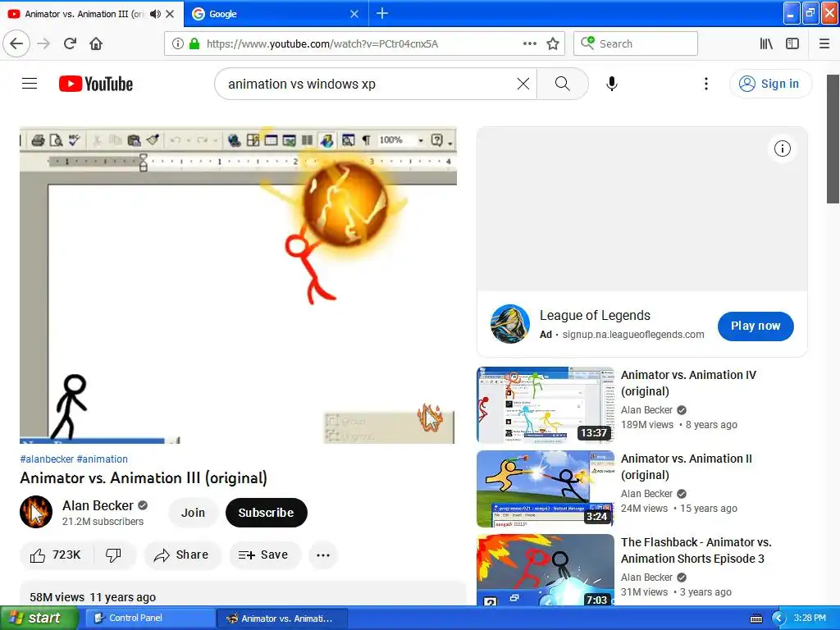
Task: Save video to a playlist
Action: 265,555
